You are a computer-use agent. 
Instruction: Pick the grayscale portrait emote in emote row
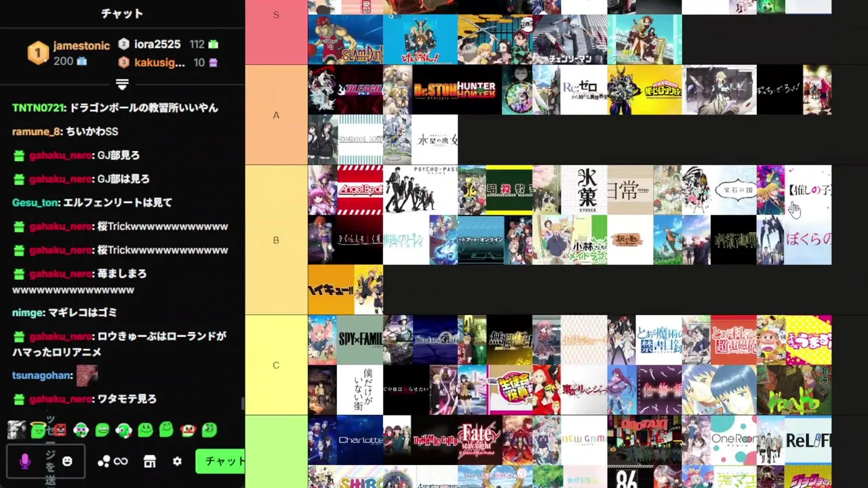coord(17,430)
